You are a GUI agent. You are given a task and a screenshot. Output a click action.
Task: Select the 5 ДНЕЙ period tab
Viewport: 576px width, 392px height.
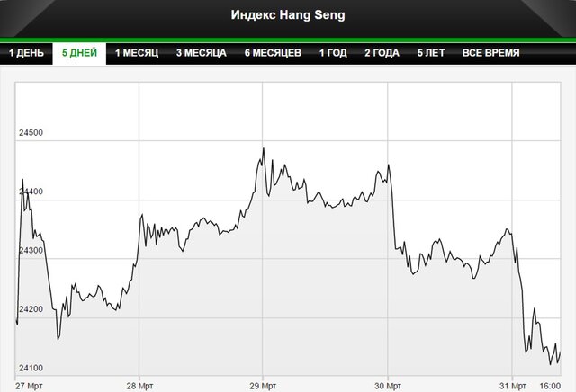point(79,53)
